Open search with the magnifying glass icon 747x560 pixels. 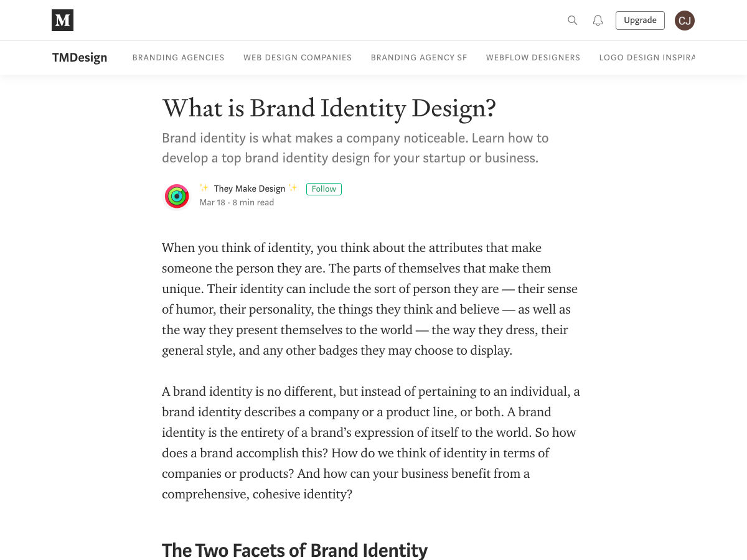tap(573, 21)
